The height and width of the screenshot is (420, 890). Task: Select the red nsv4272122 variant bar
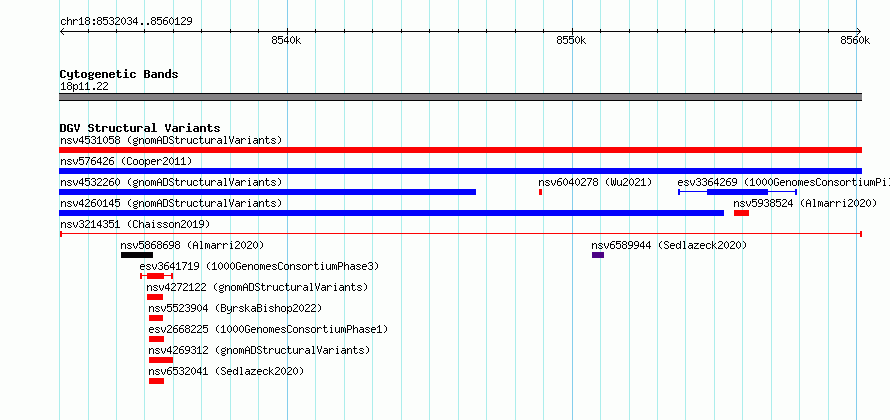[155, 297]
